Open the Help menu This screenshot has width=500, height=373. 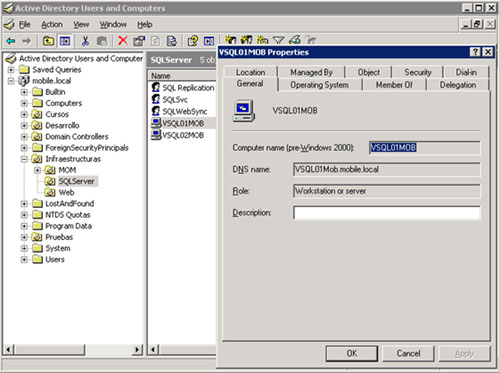(145, 24)
